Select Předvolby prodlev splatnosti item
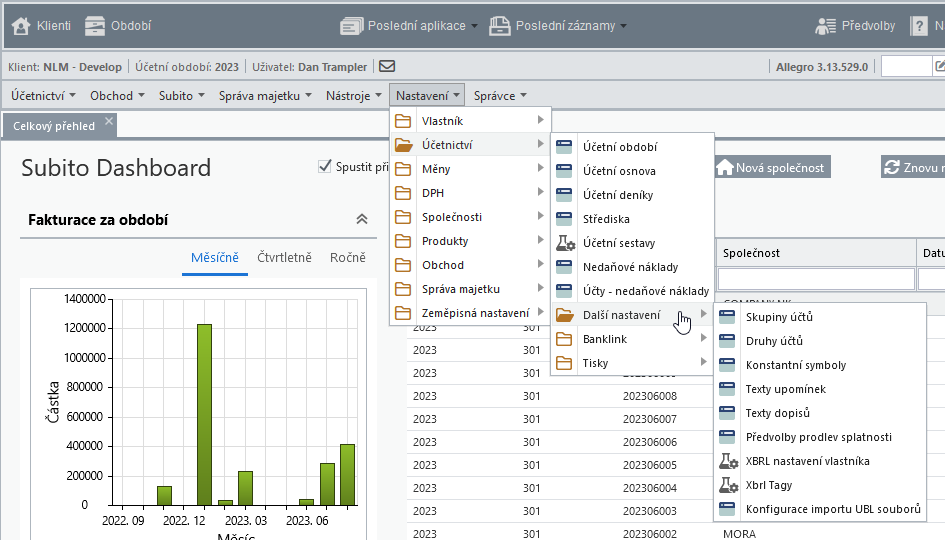 [x=820, y=437]
